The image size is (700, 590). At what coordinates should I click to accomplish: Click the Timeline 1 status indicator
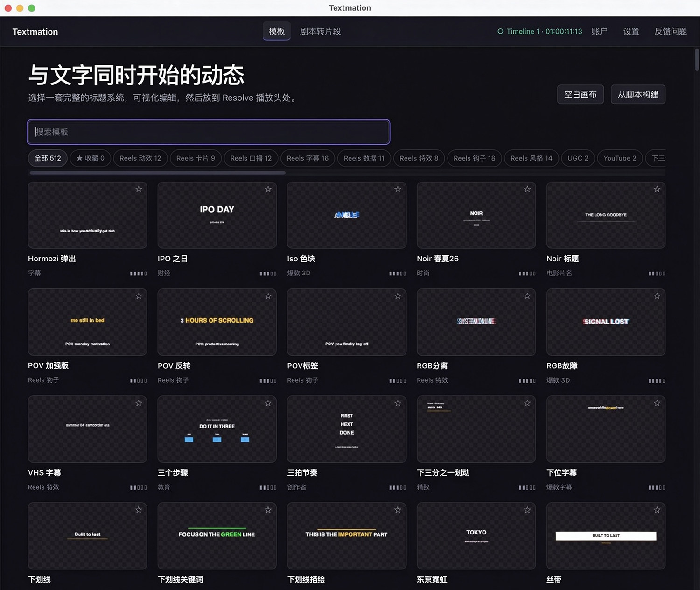click(540, 31)
